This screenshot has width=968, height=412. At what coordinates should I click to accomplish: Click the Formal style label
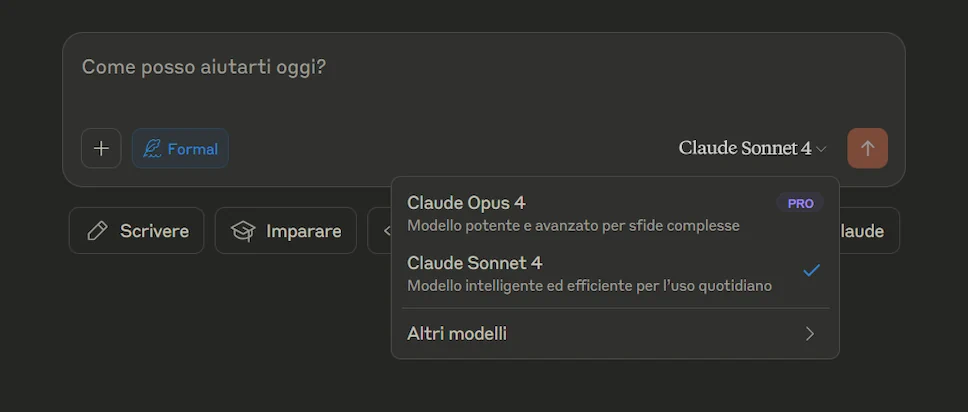point(192,149)
